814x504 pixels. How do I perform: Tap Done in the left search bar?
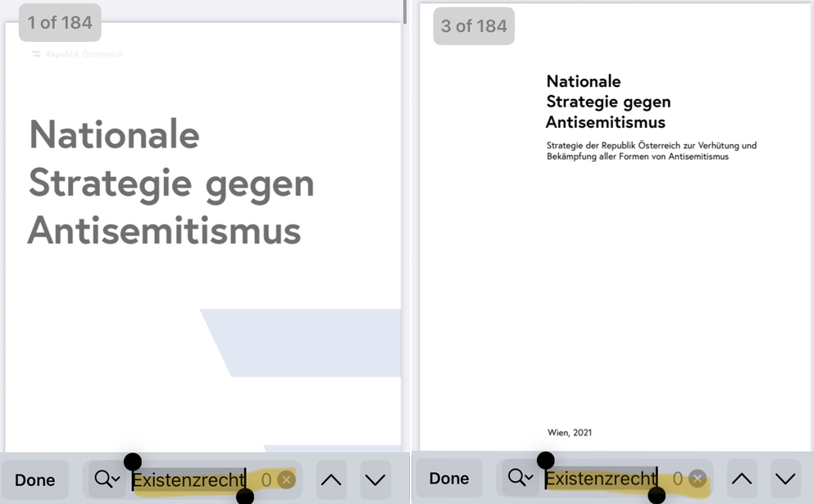coord(34,479)
